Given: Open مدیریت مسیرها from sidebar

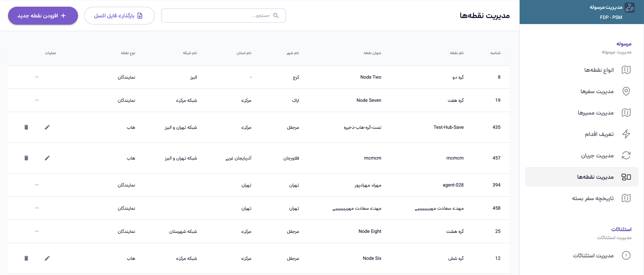Looking at the screenshot, I should click(x=595, y=113).
